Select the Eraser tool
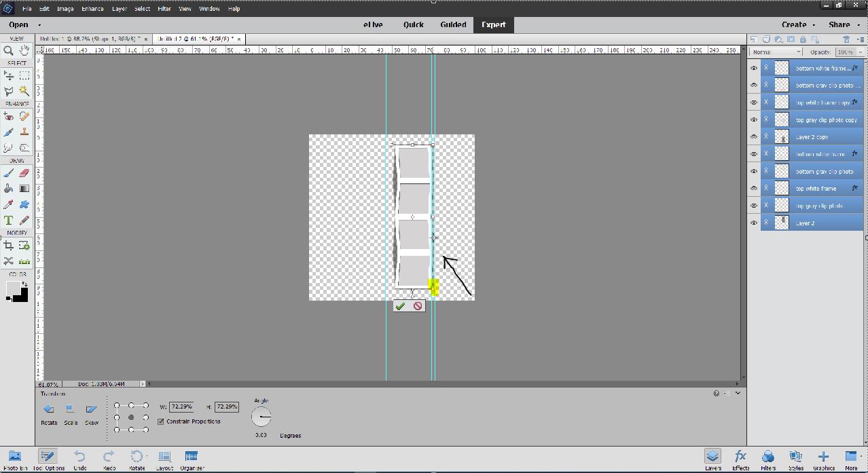The image size is (868, 473). tap(24, 174)
